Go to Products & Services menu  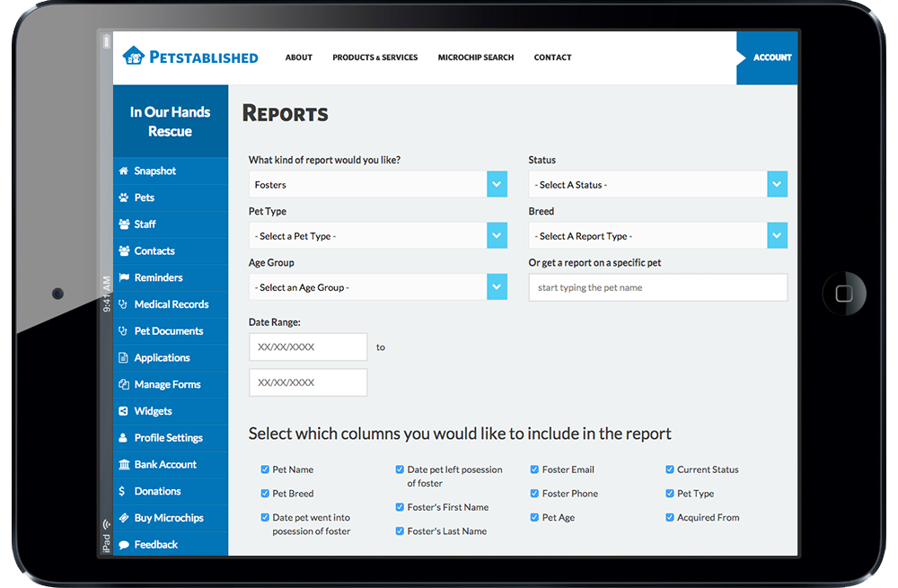pos(374,57)
